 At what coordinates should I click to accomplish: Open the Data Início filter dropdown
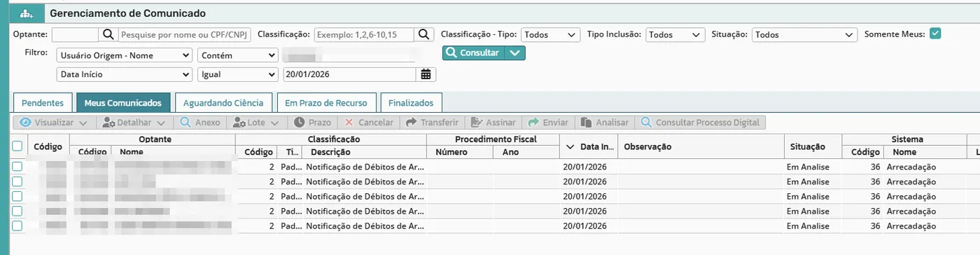click(124, 74)
